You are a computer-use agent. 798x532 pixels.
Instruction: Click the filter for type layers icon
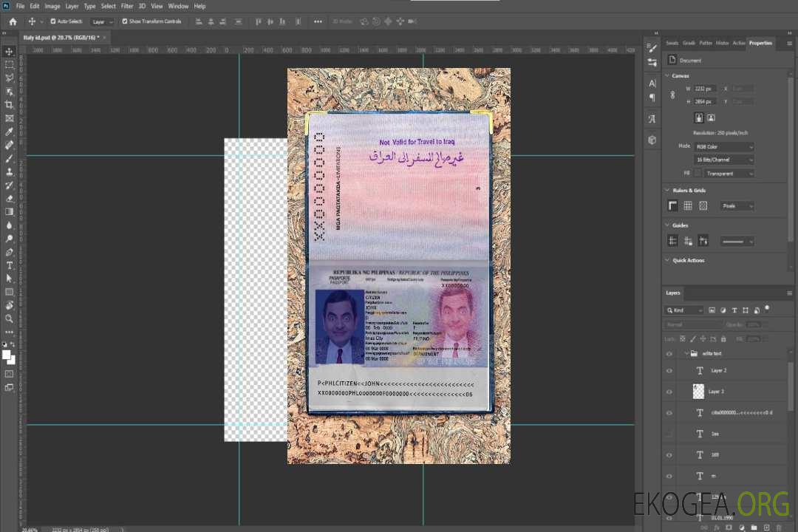click(x=734, y=310)
